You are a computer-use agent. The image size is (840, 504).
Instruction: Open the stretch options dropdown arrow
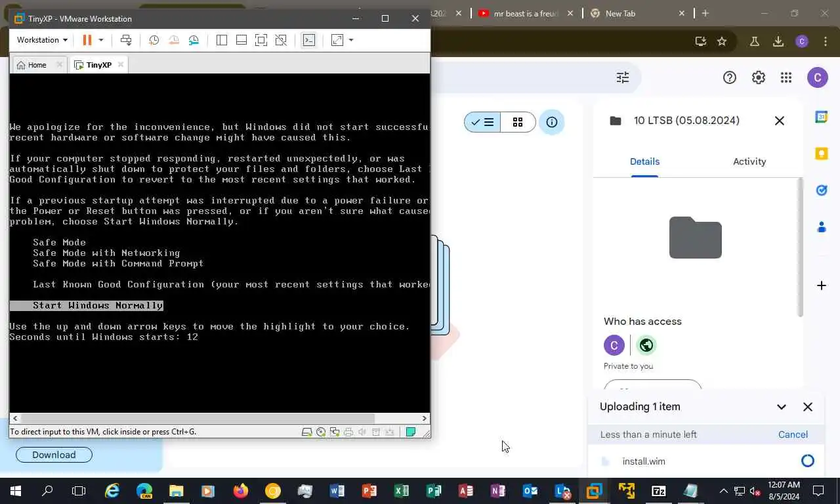coord(351,40)
